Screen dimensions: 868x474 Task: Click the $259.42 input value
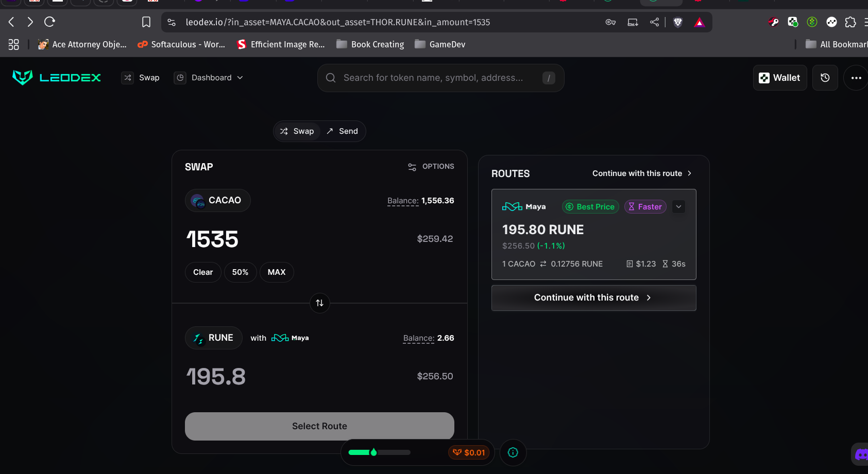(435, 239)
